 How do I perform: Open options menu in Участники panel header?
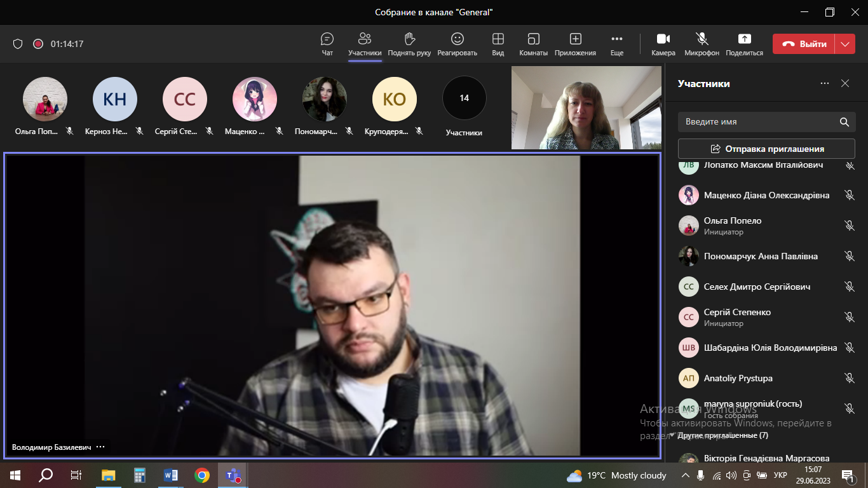point(825,83)
